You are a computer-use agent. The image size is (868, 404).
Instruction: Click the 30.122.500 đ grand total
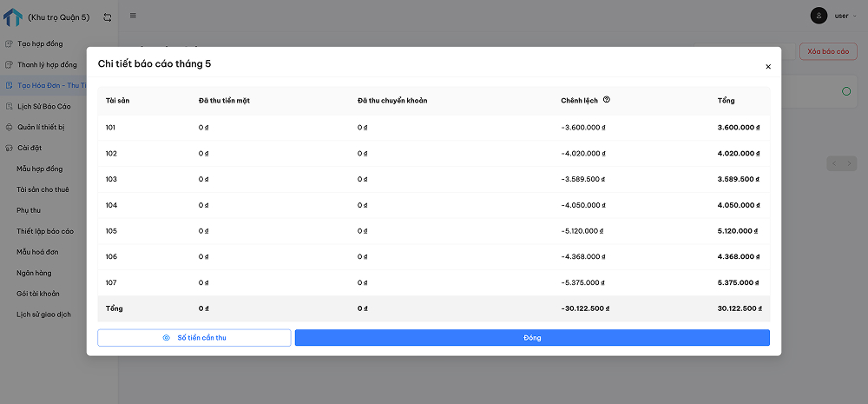(740, 308)
